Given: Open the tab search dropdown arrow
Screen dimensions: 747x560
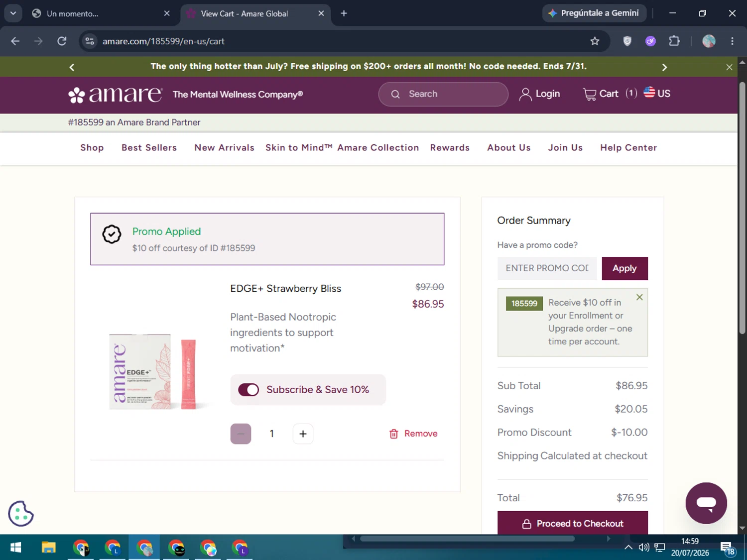Looking at the screenshot, I should 13,13.
